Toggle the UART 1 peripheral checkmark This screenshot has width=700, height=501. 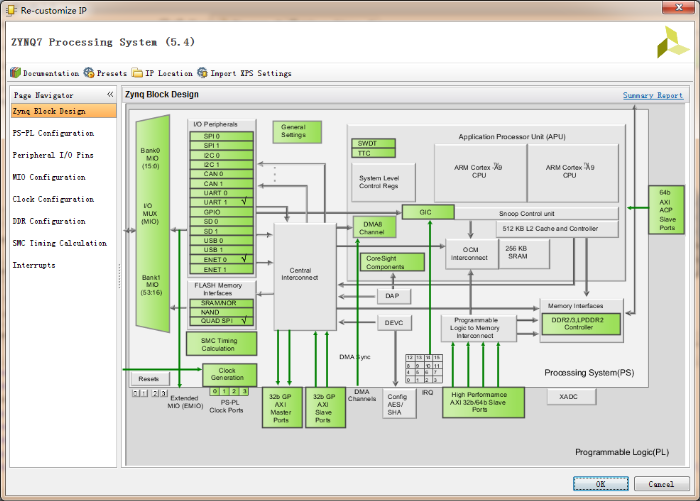click(244, 202)
